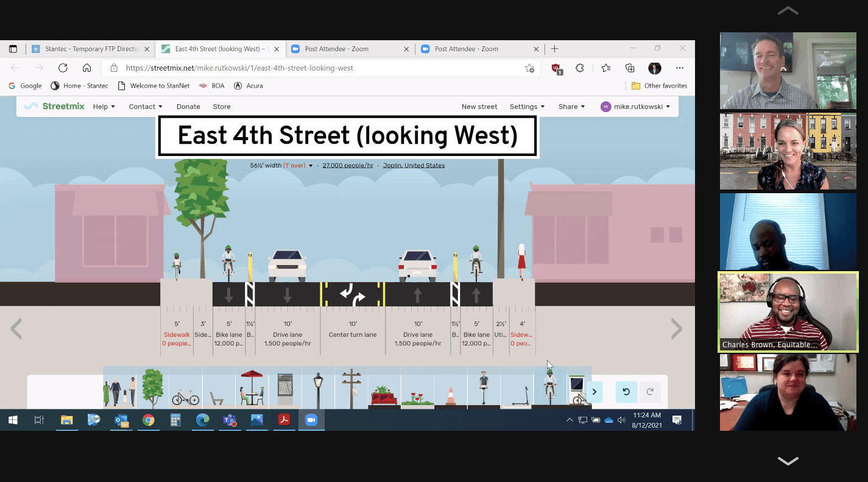Click the browser address bar URL
This screenshot has width=868, height=482.
239,68
